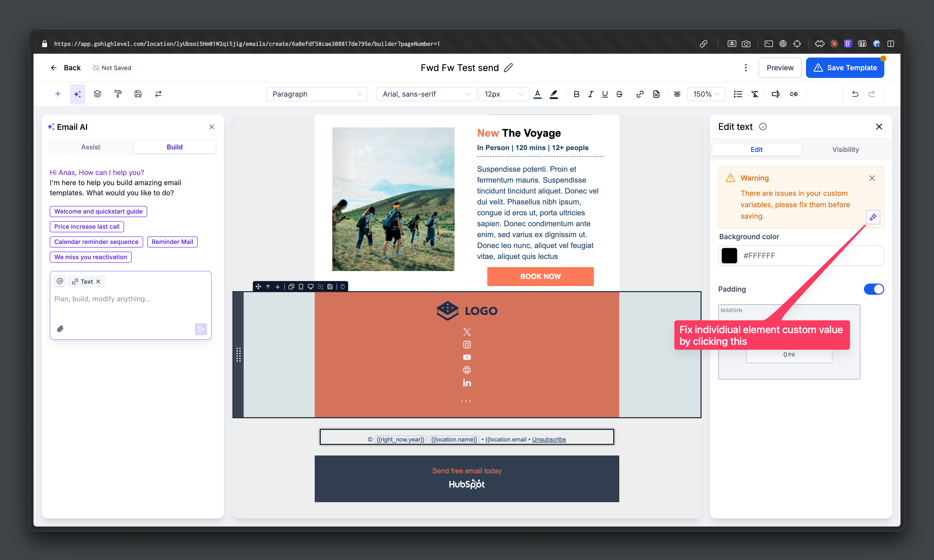Click the trigger link icon in toolbar
The image size is (934, 560).
tap(794, 94)
